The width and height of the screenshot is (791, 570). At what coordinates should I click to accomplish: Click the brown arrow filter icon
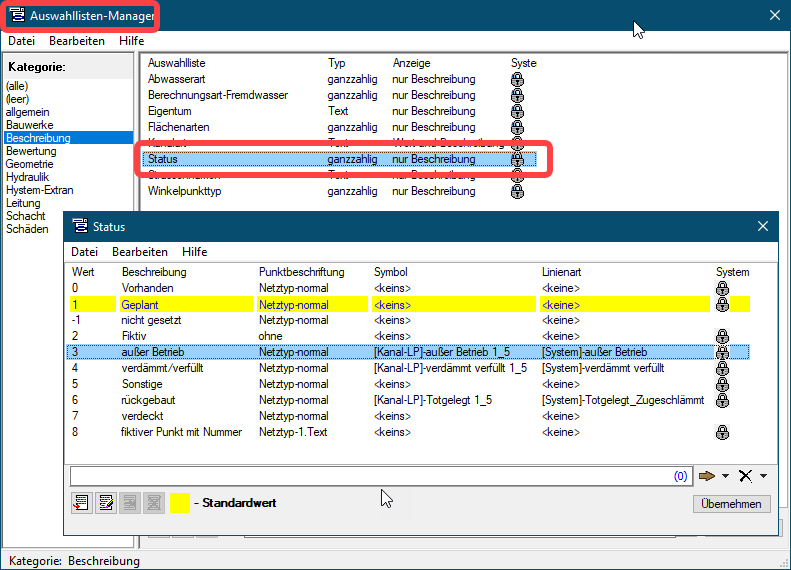[707, 476]
